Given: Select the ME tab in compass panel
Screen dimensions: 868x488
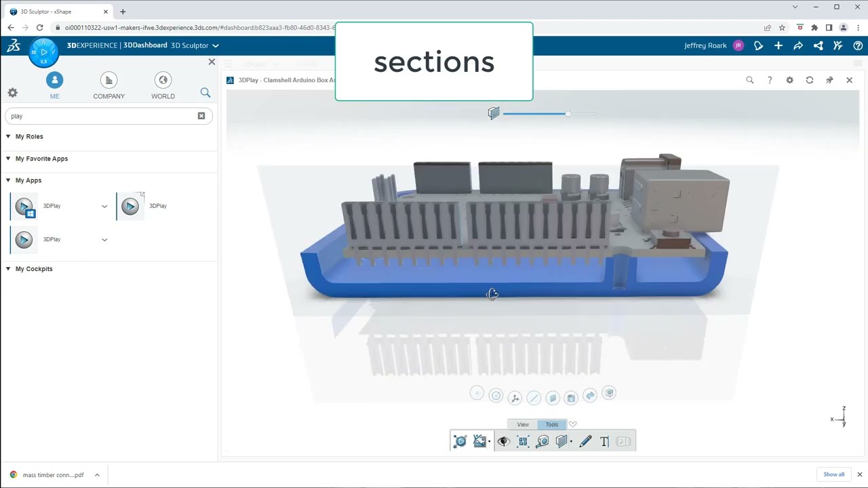Looking at the screenshot, I should [x=54, y=86].
